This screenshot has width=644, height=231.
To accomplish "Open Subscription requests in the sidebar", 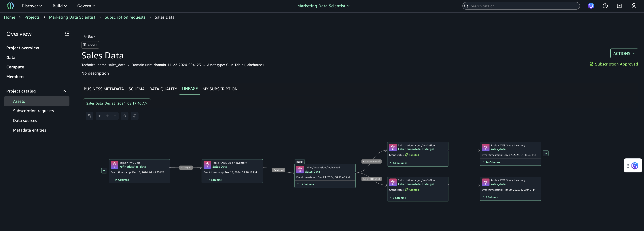I will (x=33, y=111).
